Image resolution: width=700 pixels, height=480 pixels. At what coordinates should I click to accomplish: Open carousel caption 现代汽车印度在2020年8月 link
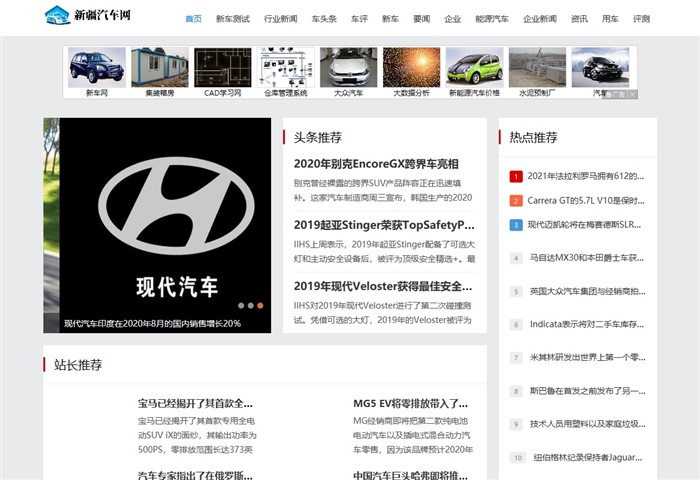[x=152, y=323]
